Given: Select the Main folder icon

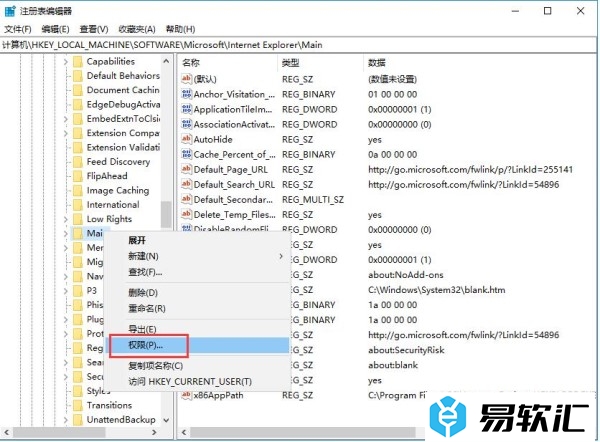Looking at the screenshot, I should pyautogui.click(x=78, y=233).
